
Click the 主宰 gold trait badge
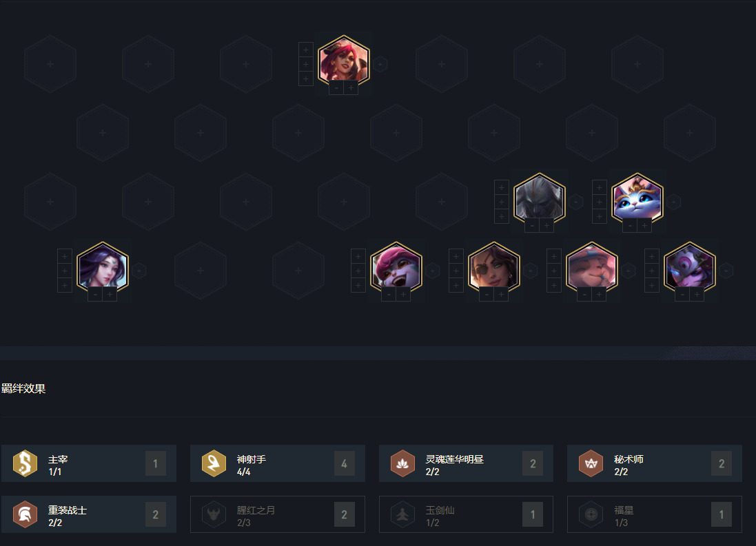point(25,463)
